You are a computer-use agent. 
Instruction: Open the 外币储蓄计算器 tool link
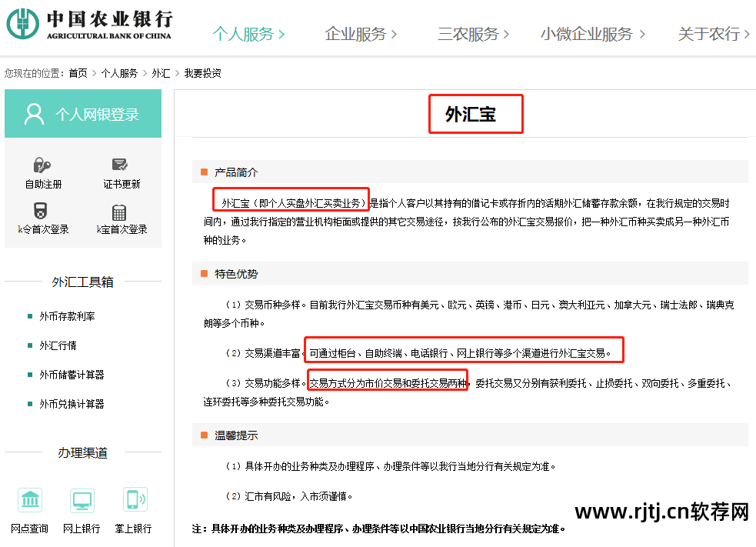pos(73,374)
